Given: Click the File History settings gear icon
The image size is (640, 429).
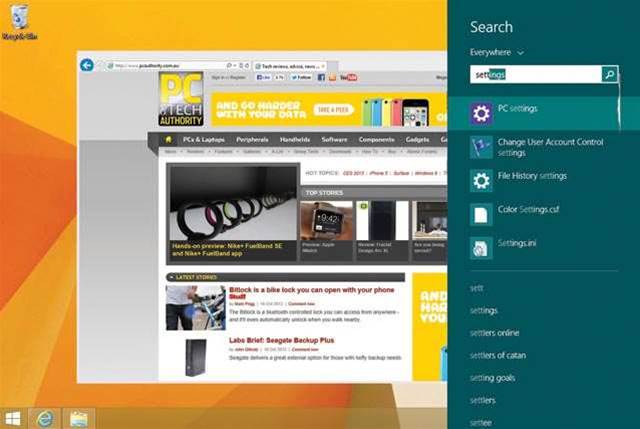Looking at the screenshot, I should (482, 180).
